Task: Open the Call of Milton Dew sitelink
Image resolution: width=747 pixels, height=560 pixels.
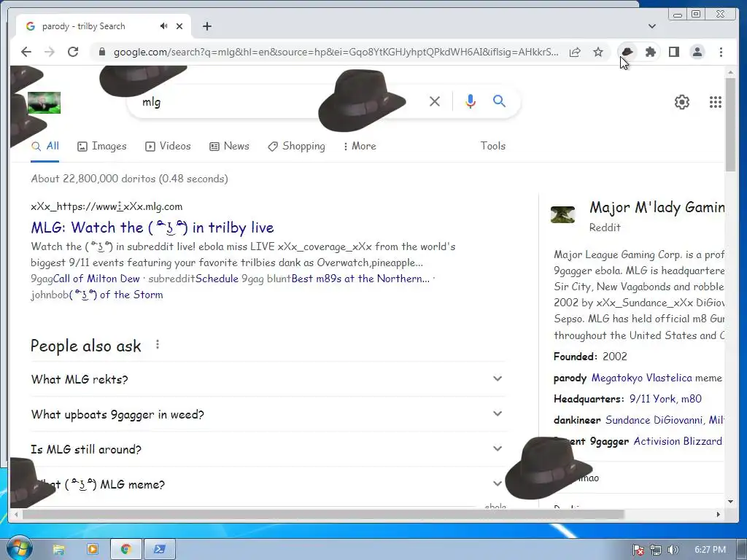Action: pos(96,279)
